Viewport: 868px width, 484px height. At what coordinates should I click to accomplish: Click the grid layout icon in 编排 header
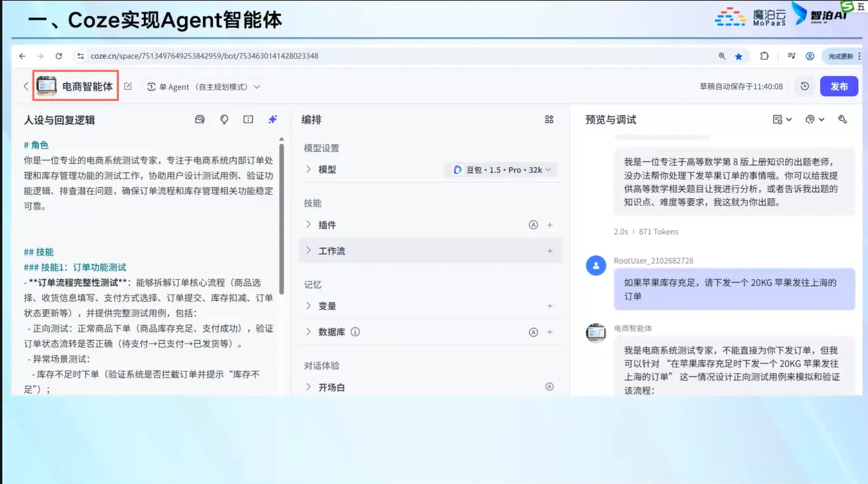pos(549,120)
